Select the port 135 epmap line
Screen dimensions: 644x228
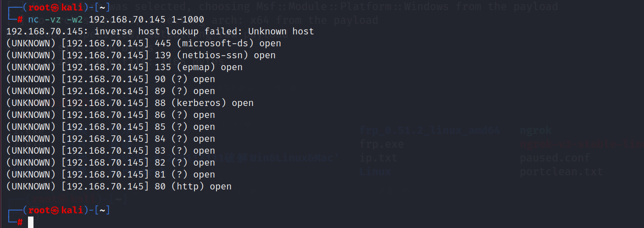click(124, 67)
